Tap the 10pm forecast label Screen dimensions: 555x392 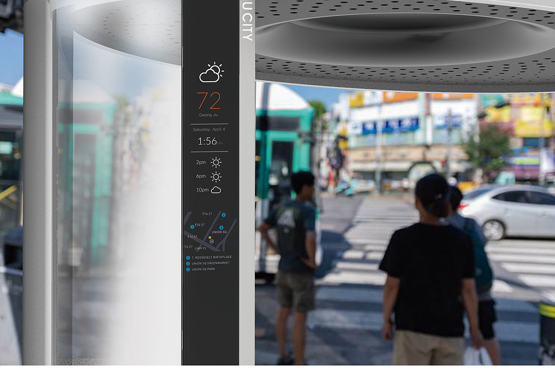202,190
